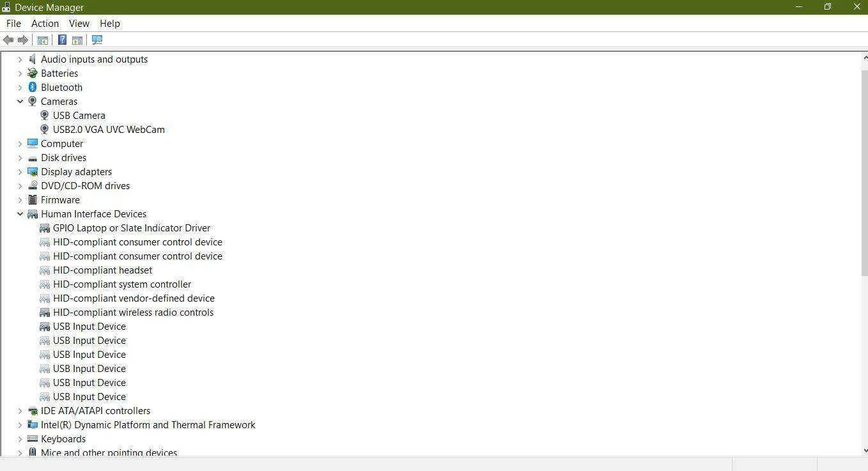868x471 pixels.
Task: Select the Audio inputs and outputs speaker icon
Action: point(33,59)
